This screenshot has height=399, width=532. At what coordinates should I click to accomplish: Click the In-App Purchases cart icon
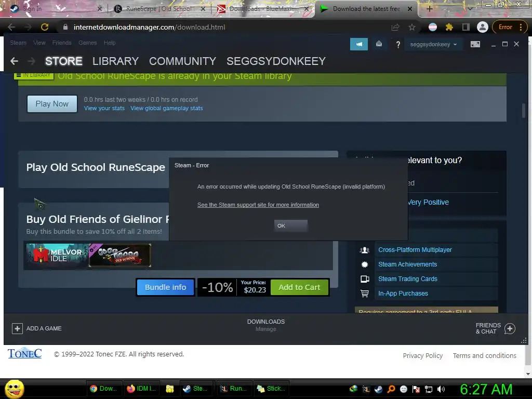[365, 294]
